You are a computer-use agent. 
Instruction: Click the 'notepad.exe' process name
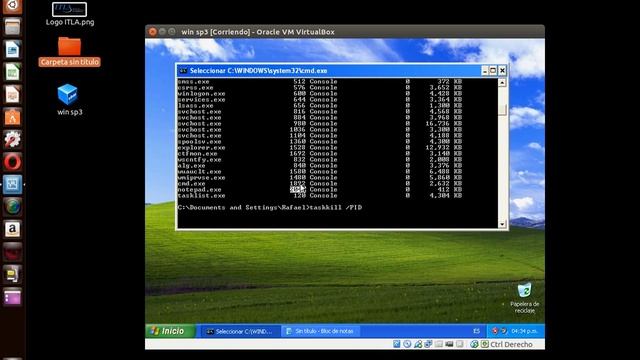(x=199, y=190)
